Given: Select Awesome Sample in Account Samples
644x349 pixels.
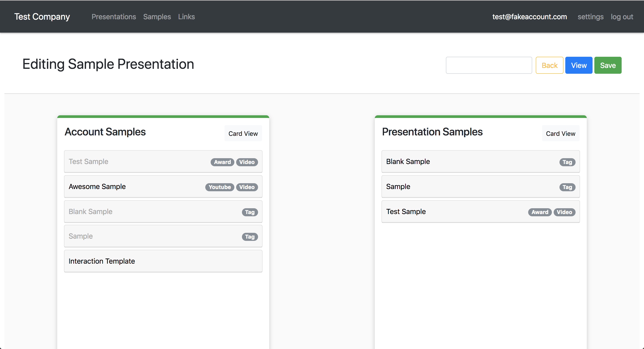Looking at the screenshot, I should tap(97, 186).
